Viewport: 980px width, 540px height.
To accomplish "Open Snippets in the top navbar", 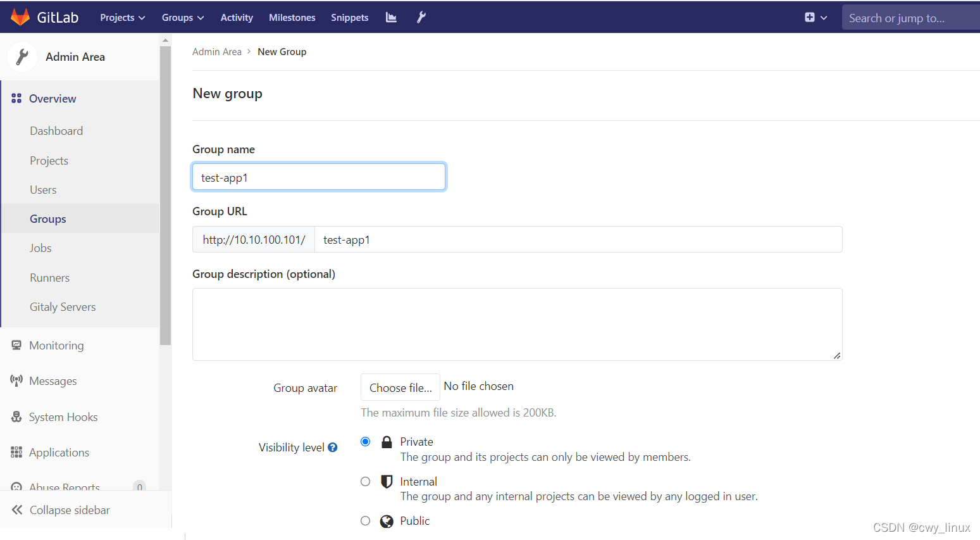I will [x=350, y=18].
